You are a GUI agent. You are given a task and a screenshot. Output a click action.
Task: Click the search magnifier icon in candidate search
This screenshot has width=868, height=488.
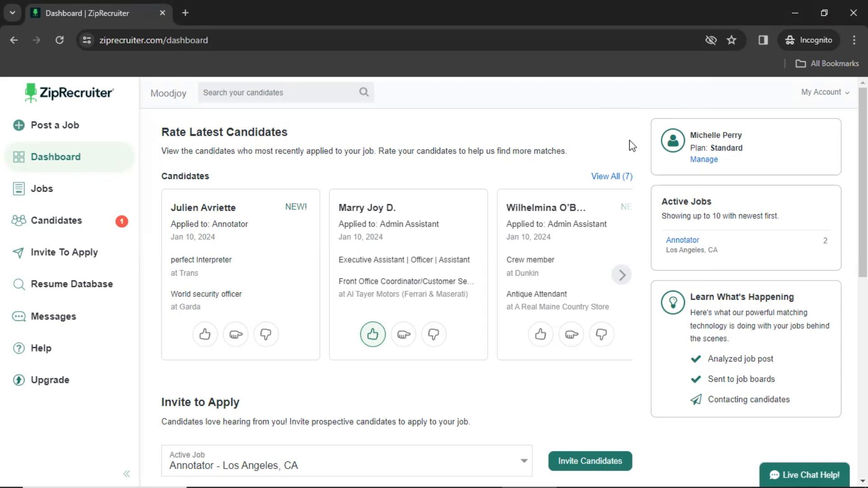tap(363, 92)
